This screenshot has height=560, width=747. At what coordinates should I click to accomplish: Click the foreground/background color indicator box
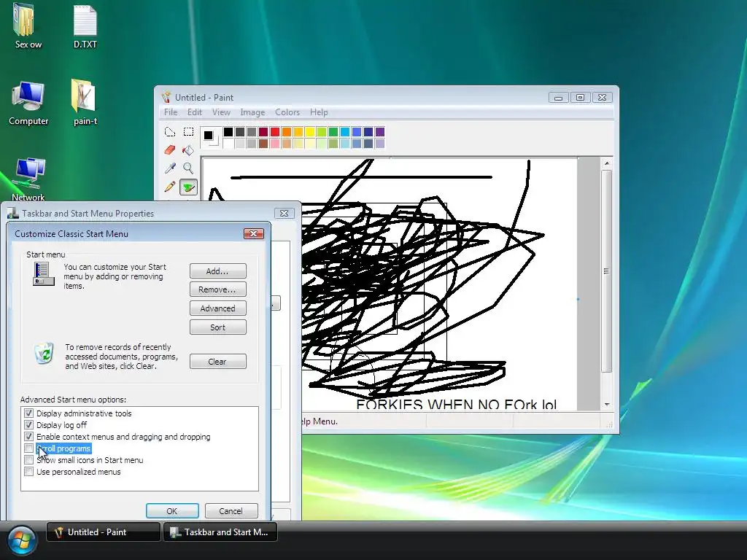click(x=210, y=136)
